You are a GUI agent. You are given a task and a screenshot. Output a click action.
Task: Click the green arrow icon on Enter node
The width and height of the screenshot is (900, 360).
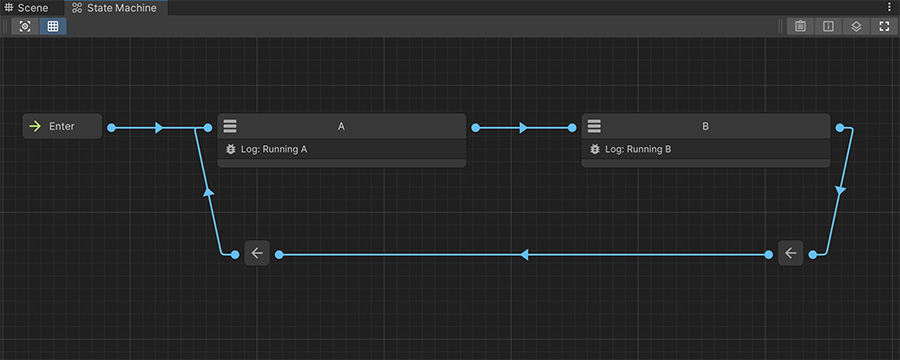36,126
